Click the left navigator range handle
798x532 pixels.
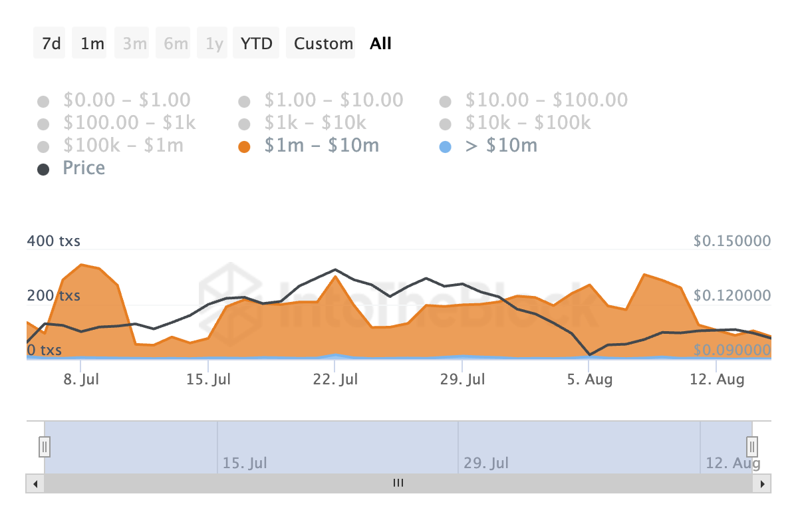(x=45, y=446)
